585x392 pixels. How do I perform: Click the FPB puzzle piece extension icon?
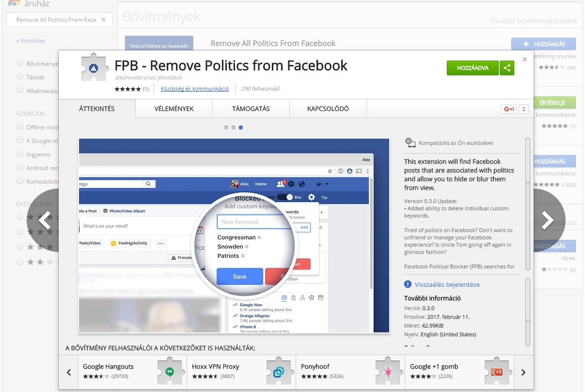[x=94, y=67]
